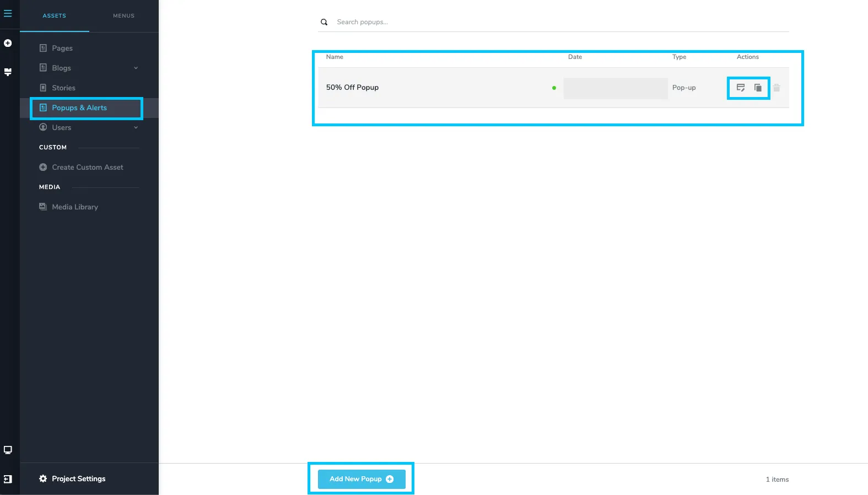Screen dimensions: 868x495
Task: Switch to the Menus tab
Action: coord(124,16)
